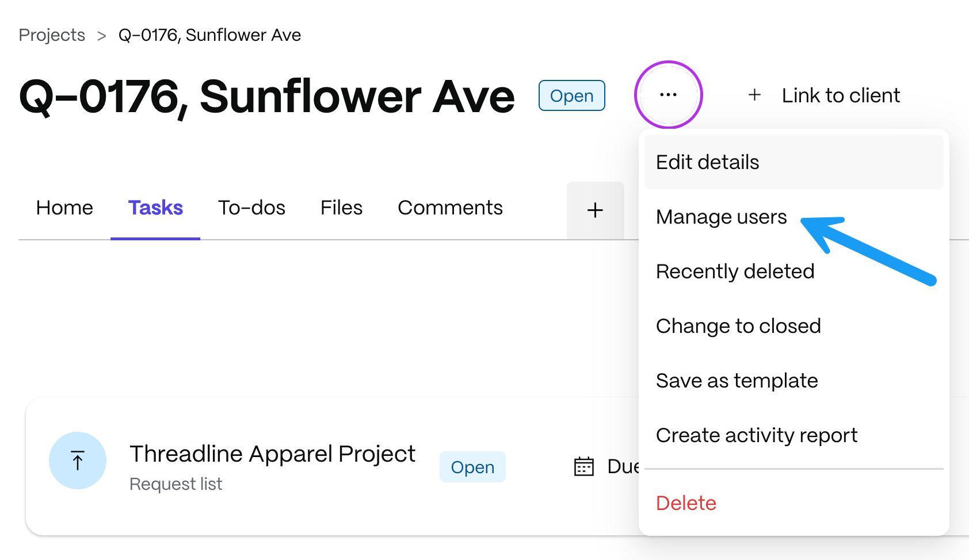Add a new tab with plus button
Viewport: 969px width, 560px height.
[595, 210]
